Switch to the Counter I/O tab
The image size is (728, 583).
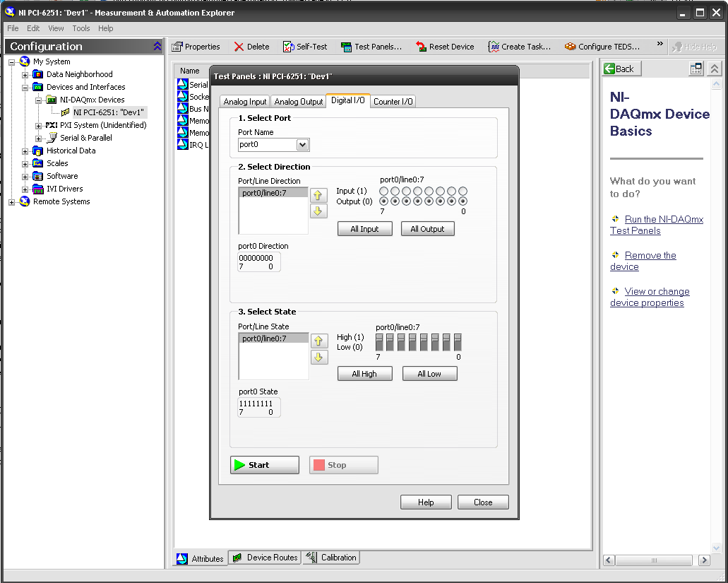(x=393, y=102)
